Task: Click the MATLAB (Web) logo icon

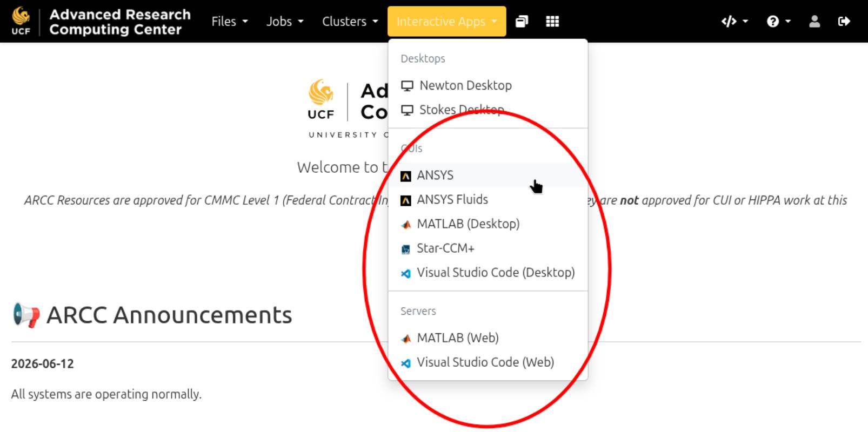Action: (406, 339)
